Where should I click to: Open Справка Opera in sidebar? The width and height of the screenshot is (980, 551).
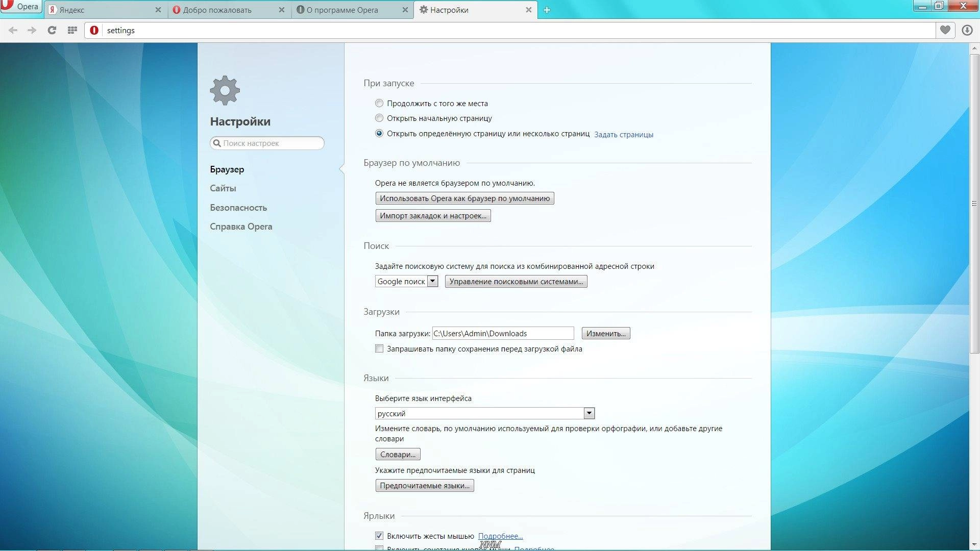point(241,227)
